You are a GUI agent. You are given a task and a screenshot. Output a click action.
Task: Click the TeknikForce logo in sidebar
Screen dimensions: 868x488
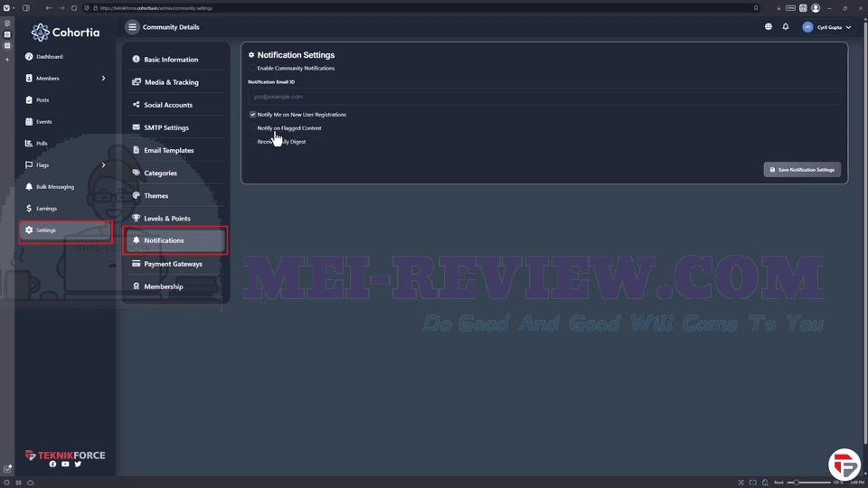pyautogui.click(x=65, y=455)
